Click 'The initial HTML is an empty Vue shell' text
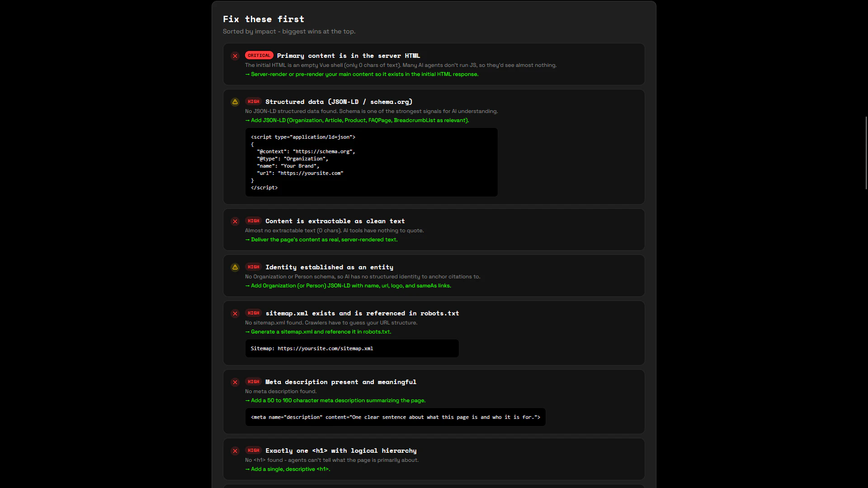The image size is (868, 488). [x=401, y=66]
